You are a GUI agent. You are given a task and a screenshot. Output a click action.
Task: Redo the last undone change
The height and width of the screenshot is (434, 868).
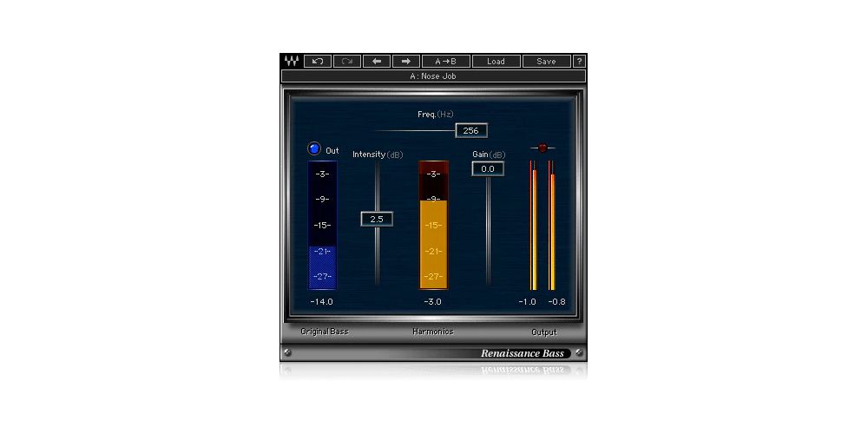click(347, 61)
